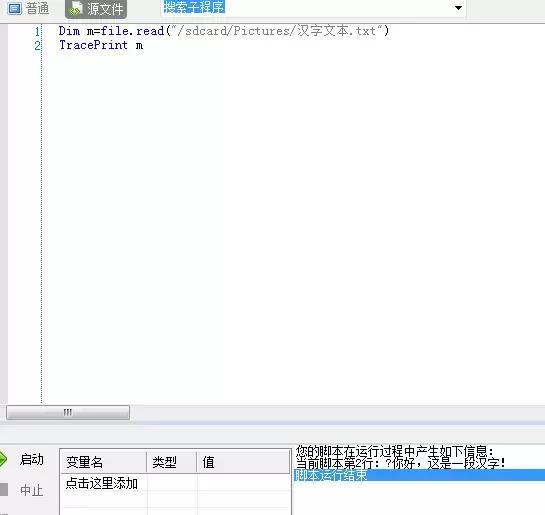
Task: Switch to the 普通 view tab
Action: coord(29,8)
